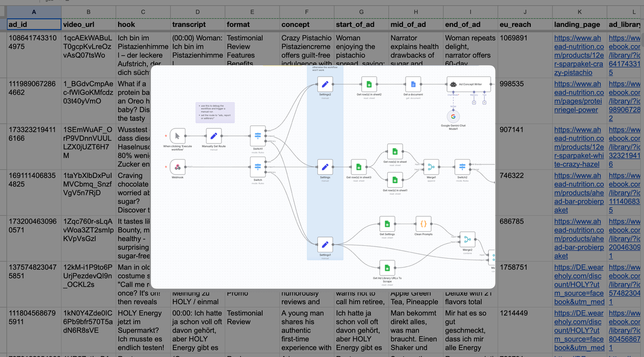Open the white-crazy-hazel sparpaket landing page link

(579, 147)
